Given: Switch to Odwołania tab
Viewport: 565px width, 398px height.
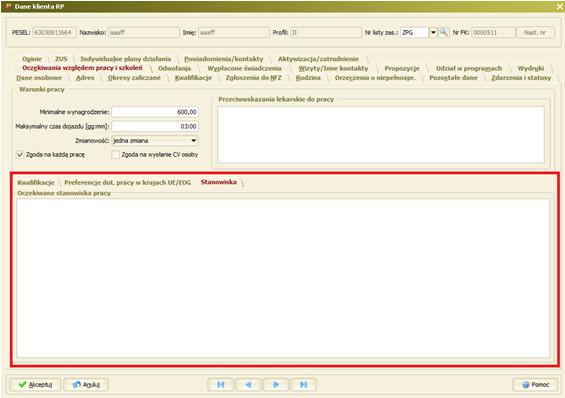Looking at the screenshot, I should click(x=174, y=68).
